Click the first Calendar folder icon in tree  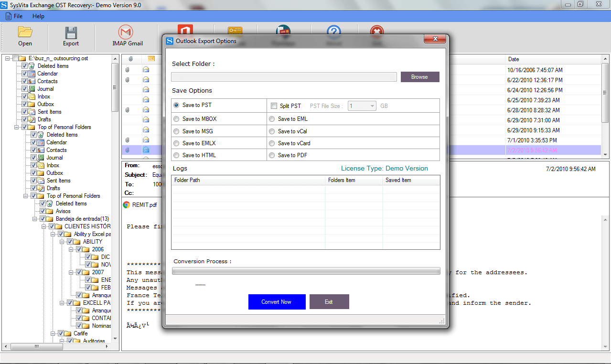pyautogui.click(x=32, y=74)
